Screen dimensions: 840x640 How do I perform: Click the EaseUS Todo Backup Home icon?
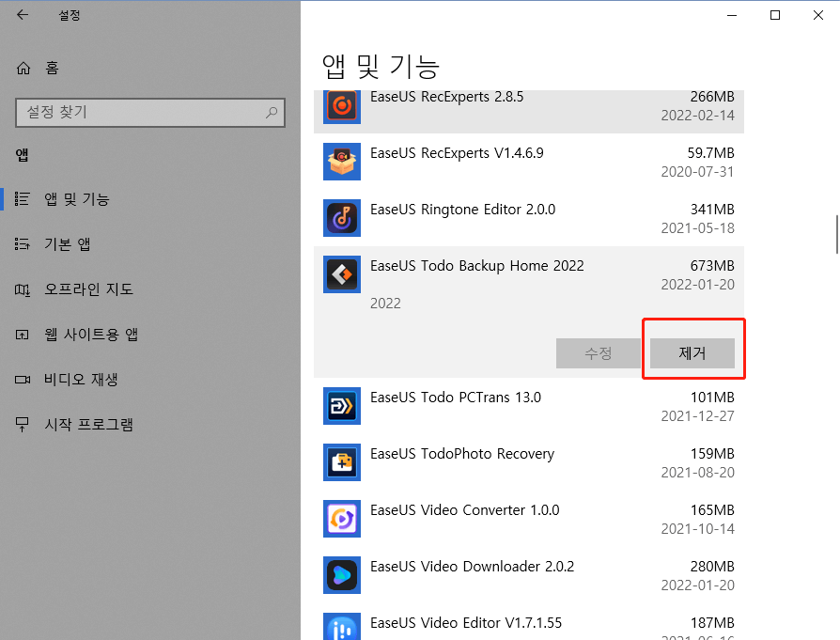[342, 274]
